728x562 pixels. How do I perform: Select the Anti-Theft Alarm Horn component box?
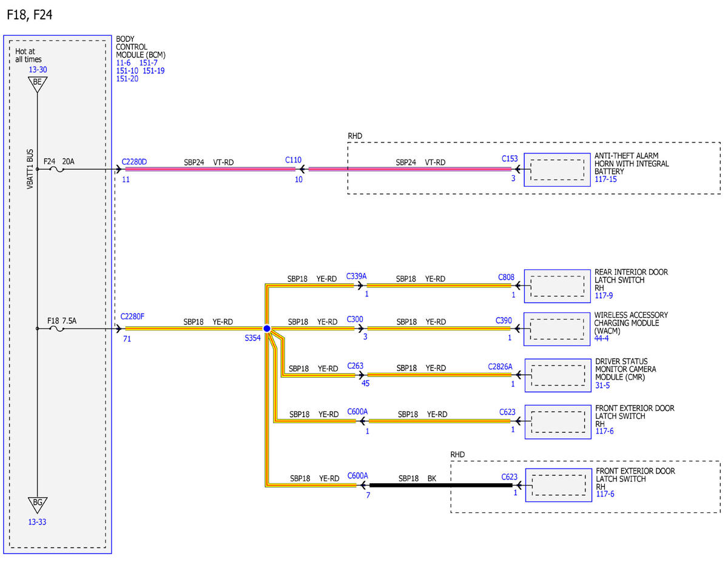coord(557,169)
